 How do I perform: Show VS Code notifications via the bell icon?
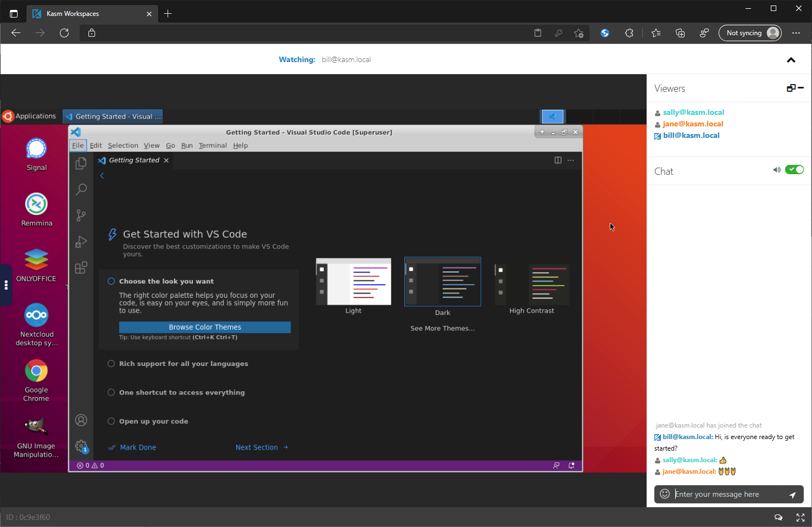click(571, 465)
